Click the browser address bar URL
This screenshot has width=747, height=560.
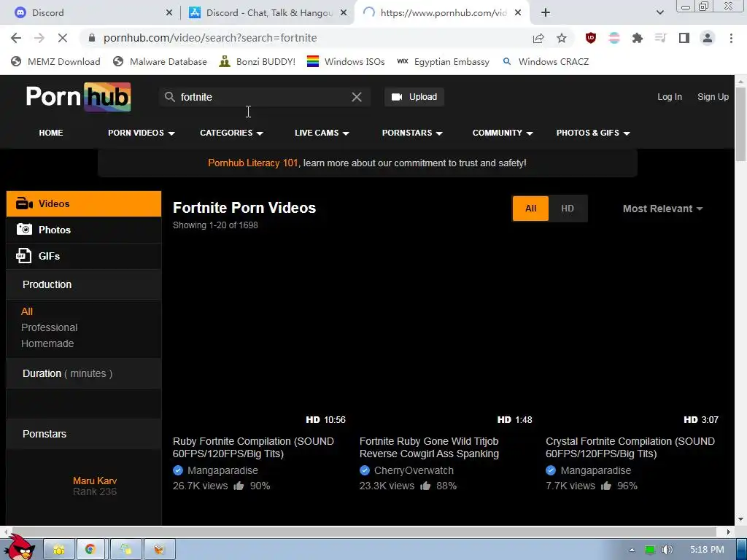[x=210, y=38]
